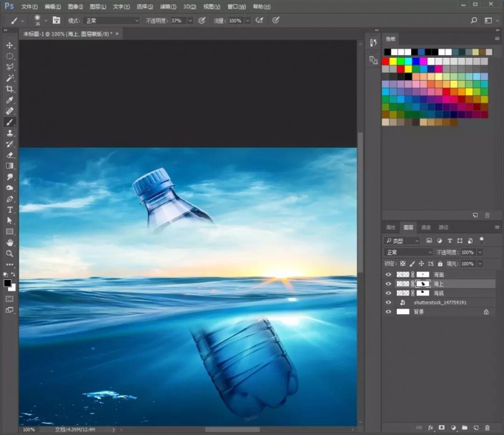Toggle lock position
The width and height of the screenshot is (504, 435).
click(421, 264)
